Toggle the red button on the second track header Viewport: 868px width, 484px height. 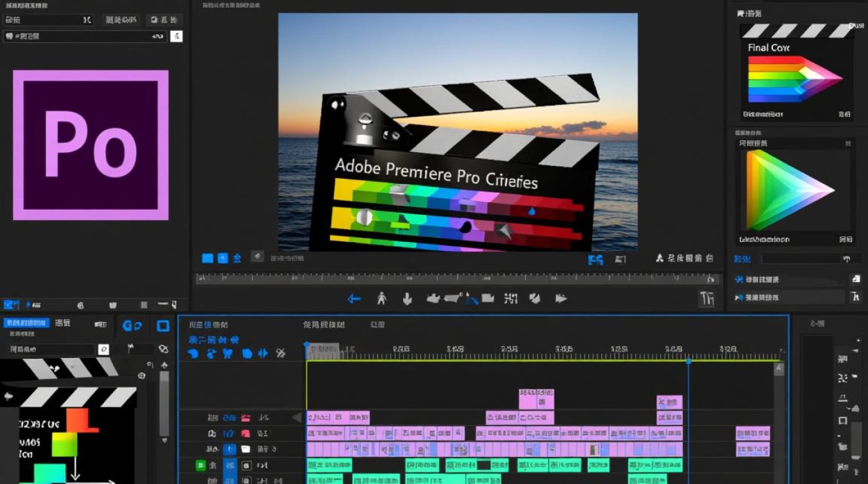pos(245,434)
